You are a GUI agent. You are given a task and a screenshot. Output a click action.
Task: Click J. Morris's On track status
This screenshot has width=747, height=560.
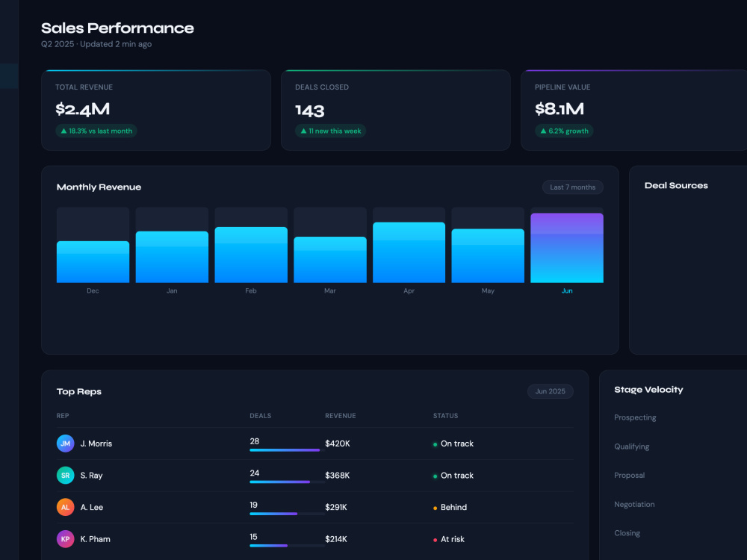coord(453,444)
